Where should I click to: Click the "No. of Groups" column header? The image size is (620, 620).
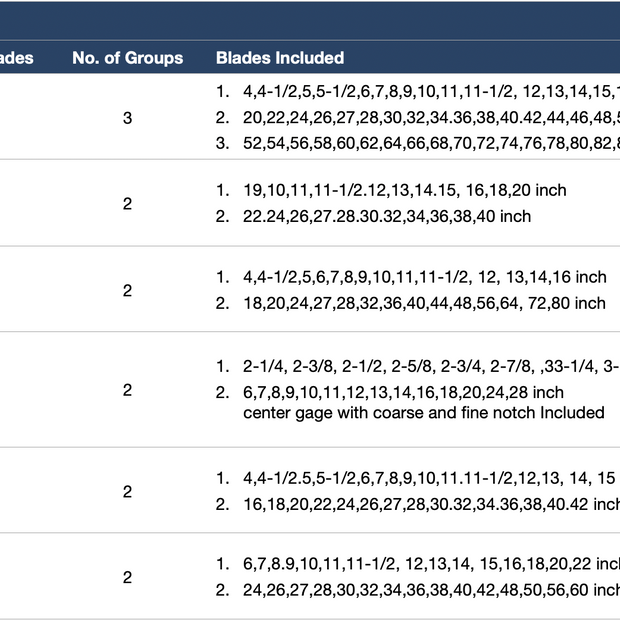click(127, 58)
